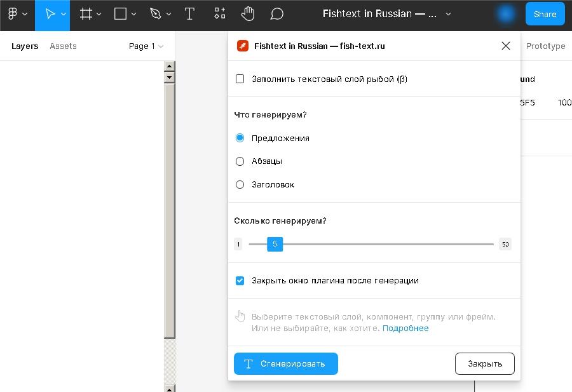Open the Figma main menu logo
Screen dimensions: 572x392
point(12,14)
